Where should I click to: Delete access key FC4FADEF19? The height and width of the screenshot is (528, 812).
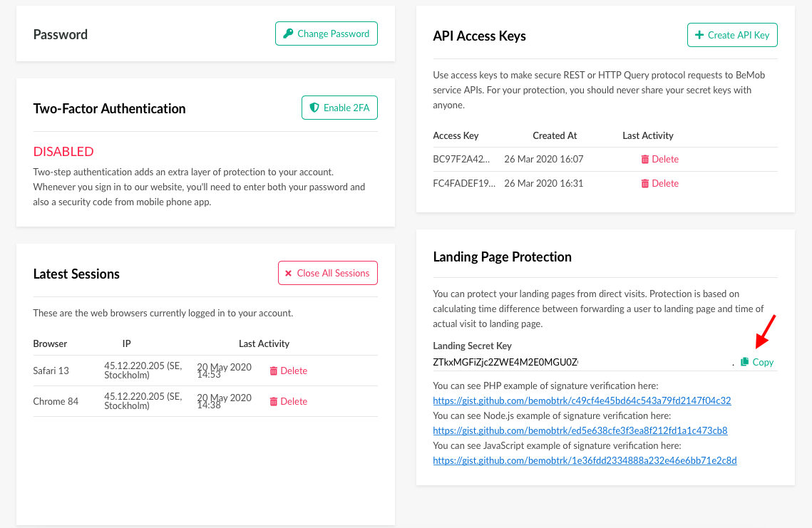coord(659,183)
